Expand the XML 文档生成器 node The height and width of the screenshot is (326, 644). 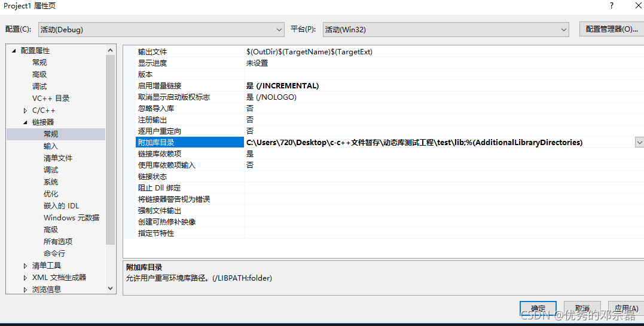coord(26,278)
